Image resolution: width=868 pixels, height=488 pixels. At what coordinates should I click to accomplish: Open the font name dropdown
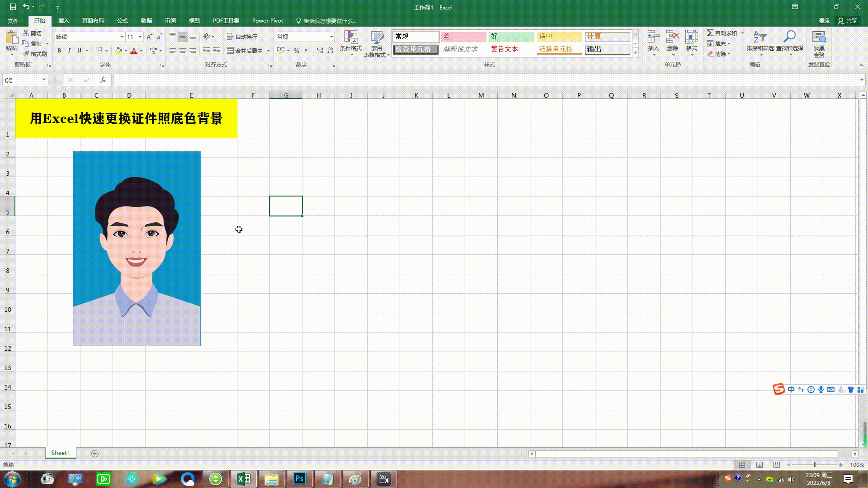click(122, 37)
